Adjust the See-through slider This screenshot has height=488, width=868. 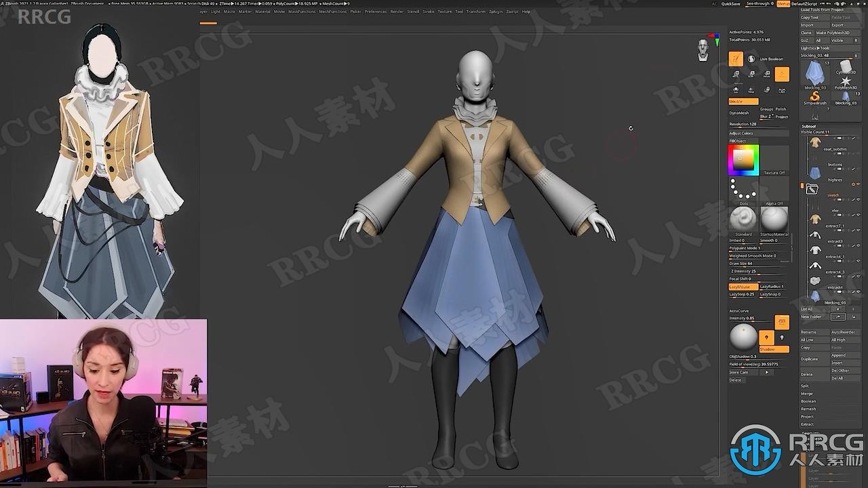759,3
